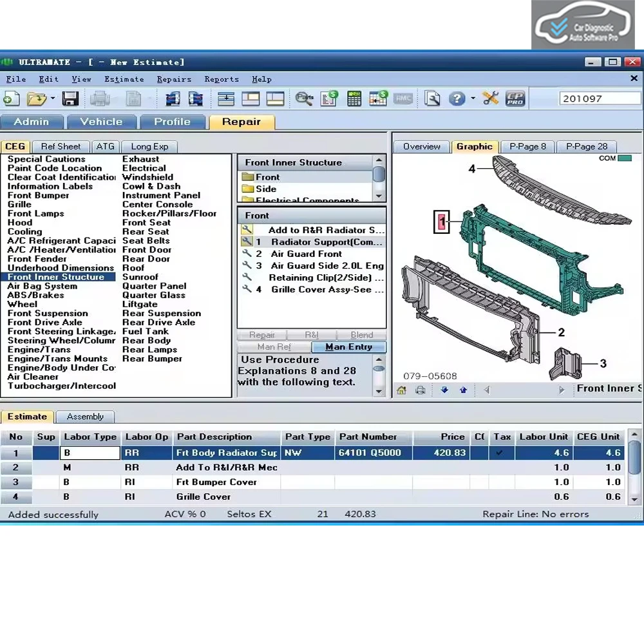
Task: Open the Side folder in Front Inner Structure
Action: 259,189
